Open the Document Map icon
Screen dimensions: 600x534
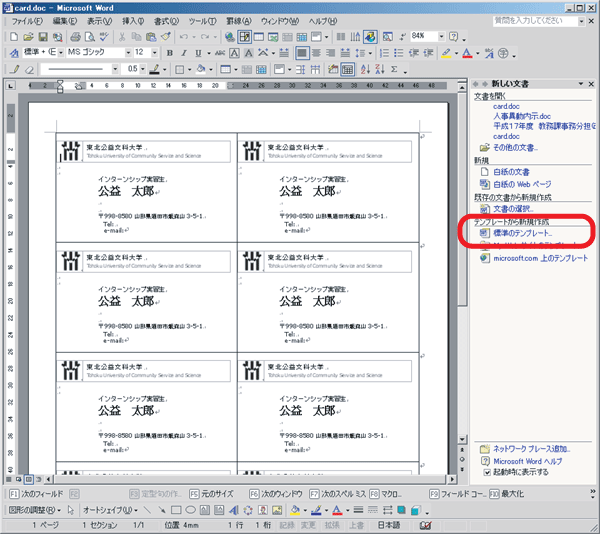pos(387,37)
